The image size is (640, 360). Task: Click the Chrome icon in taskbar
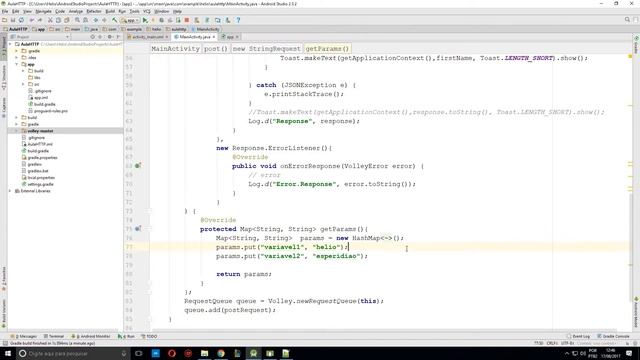221,353
